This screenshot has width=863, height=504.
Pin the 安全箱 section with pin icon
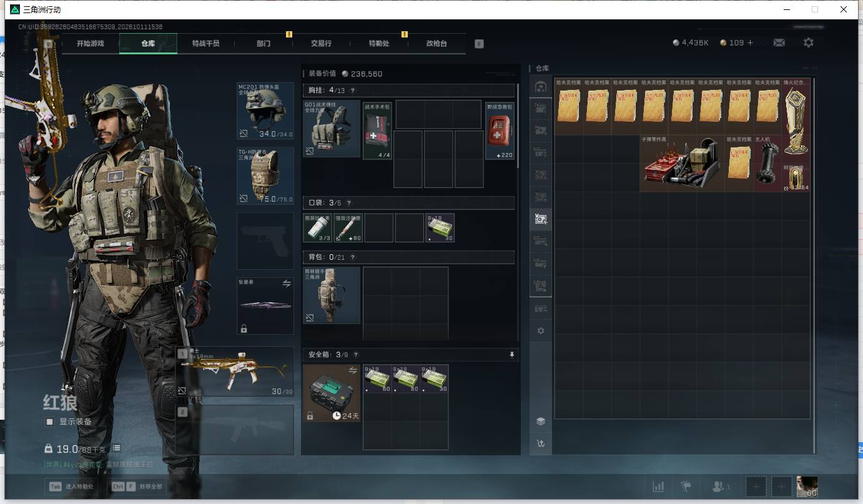(512, 355)
